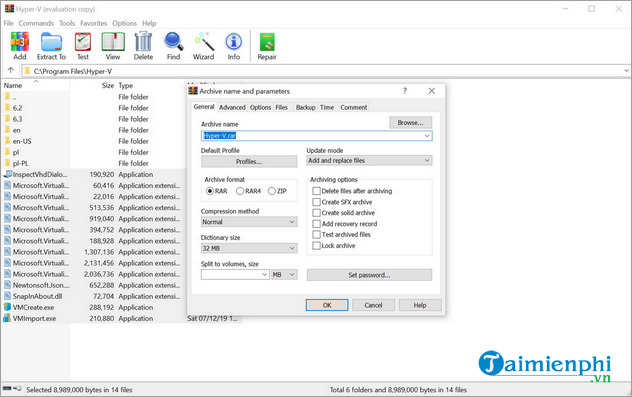Select the VMImport.exe file icon

(7, 318)
